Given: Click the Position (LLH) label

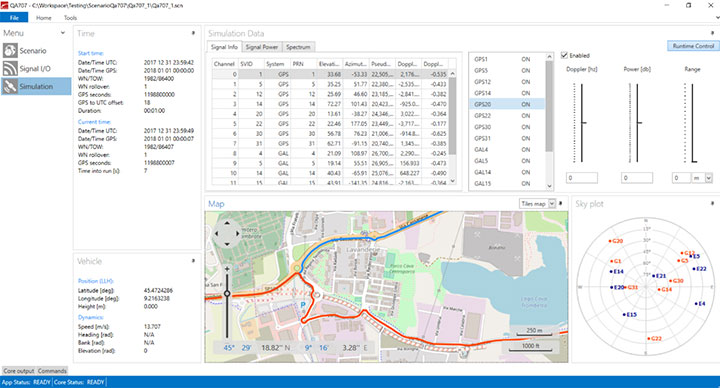Looking at the screenshot, I should point(96,281).
